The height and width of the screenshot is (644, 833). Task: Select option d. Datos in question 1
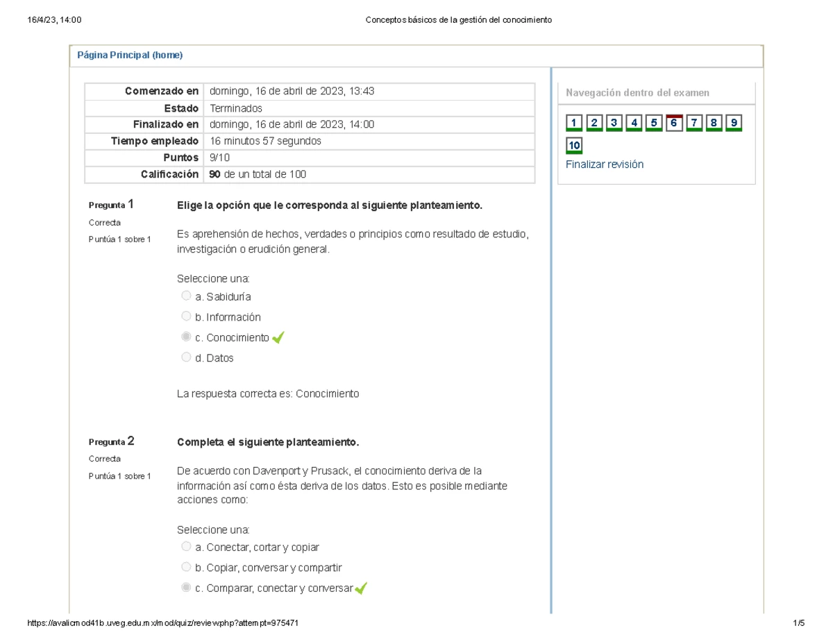click(x=185, y=357)
